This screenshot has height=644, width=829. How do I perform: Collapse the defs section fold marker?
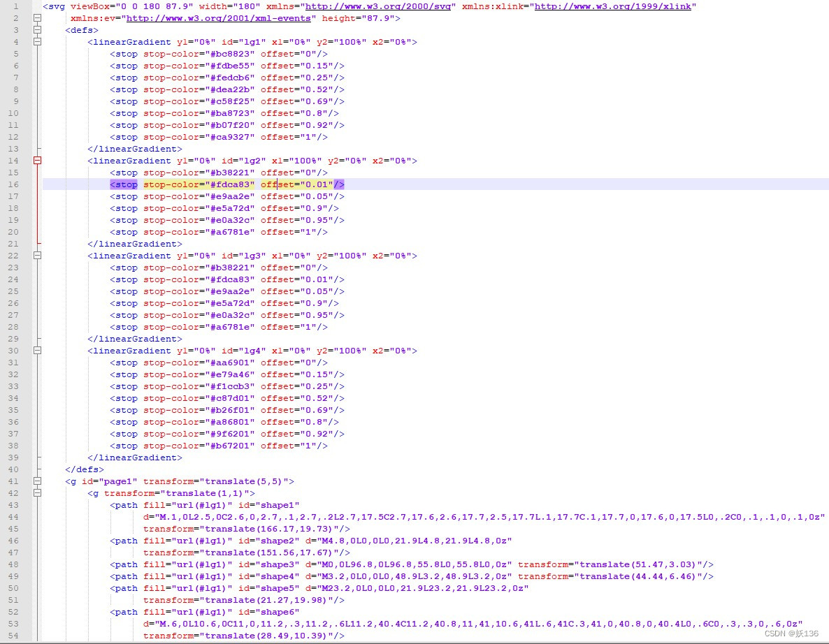coord(38,30)
